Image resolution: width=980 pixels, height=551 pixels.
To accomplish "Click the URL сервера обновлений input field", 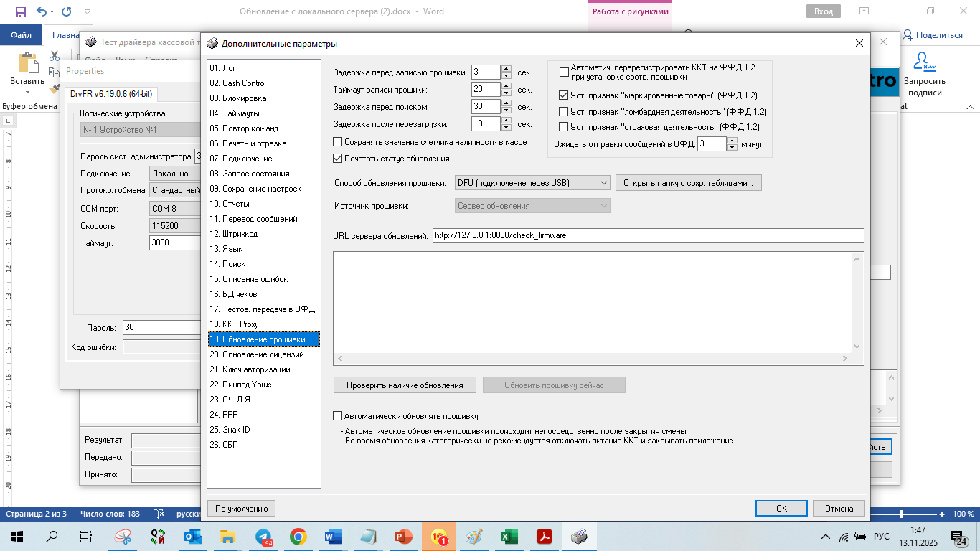I will point(647,235).
